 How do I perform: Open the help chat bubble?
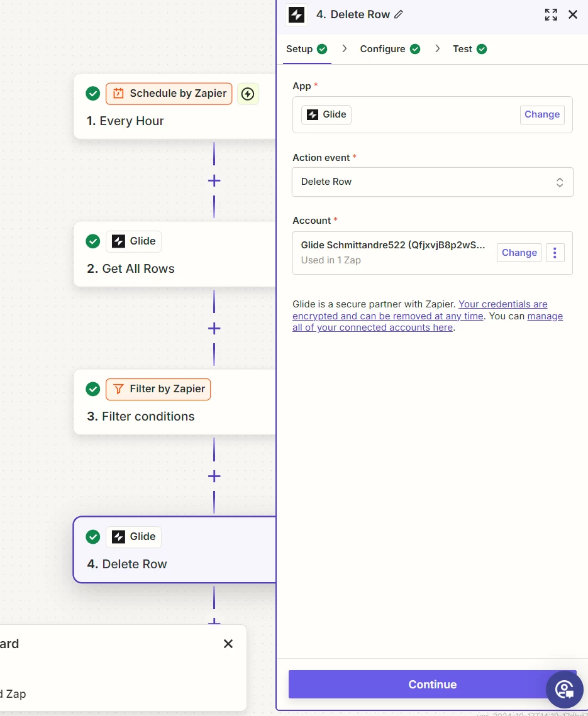click(x=565, y=689)
